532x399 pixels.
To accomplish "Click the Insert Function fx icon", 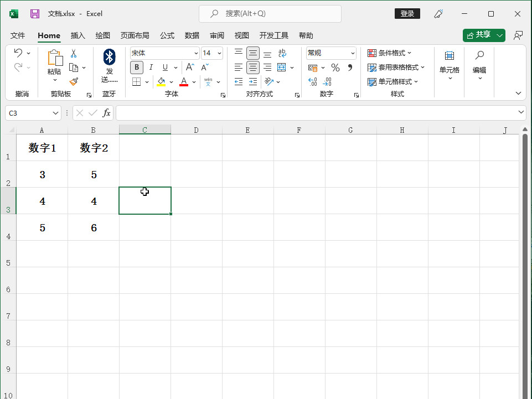I will tap(106, 113).
